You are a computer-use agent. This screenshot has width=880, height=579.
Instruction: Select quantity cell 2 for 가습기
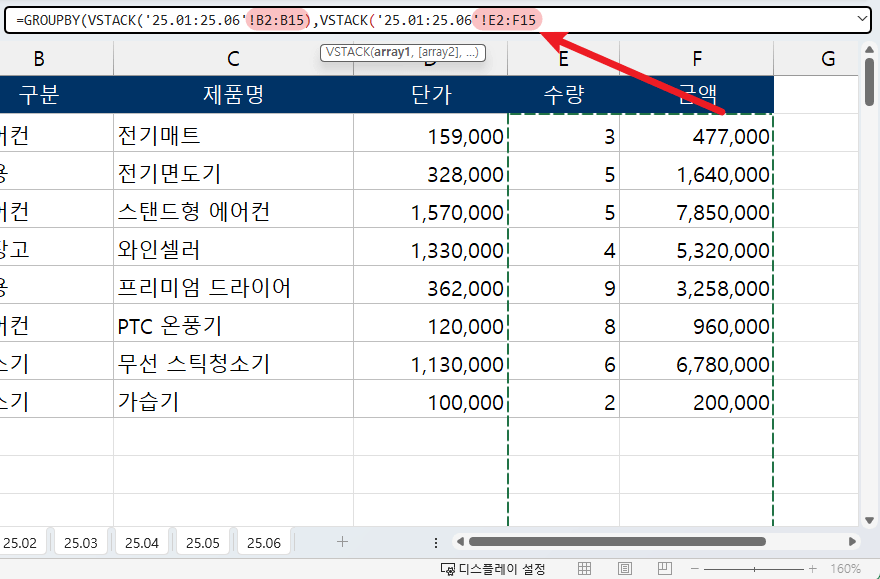563,399
